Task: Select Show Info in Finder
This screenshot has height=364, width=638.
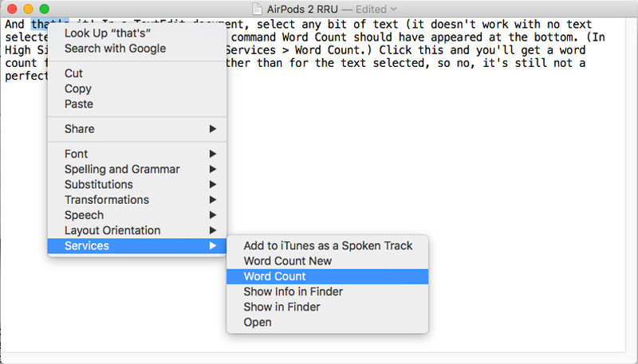Action: click(x=293, y=292)
